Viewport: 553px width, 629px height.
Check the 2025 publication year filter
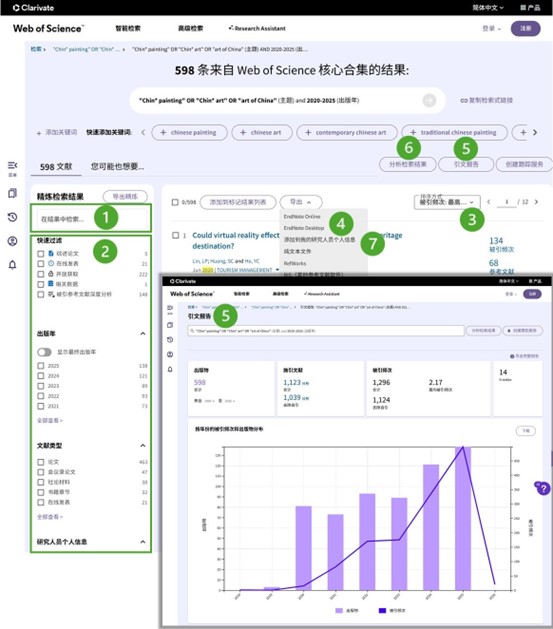point(41,365)
